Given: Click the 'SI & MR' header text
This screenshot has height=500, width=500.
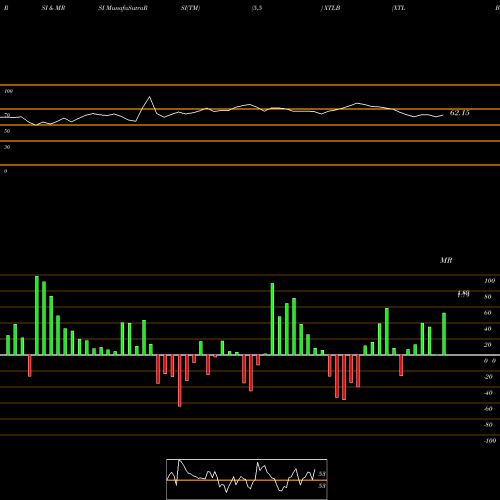Looking at the screenshot, I should [x=53, y=8].
